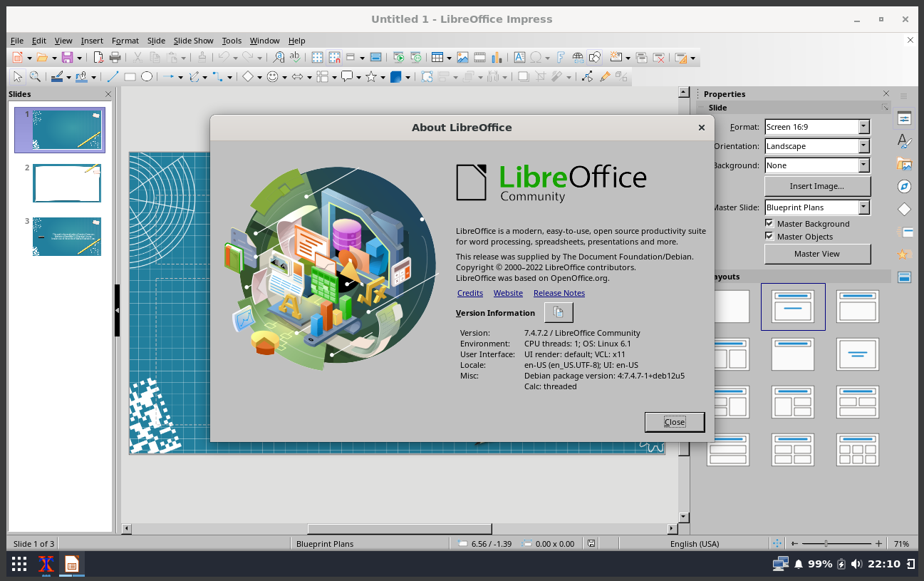Open the slide Format dropdown

click(864, 126)
